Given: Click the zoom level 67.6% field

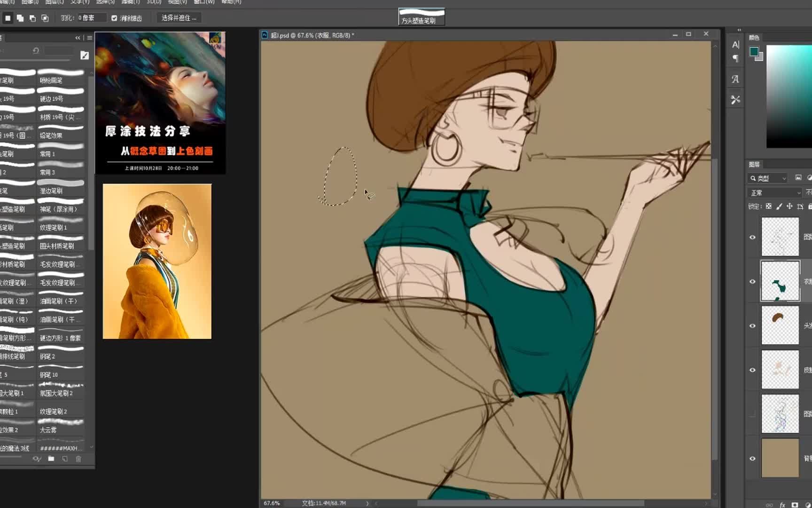Looking at the screenshot, I should click(x=272, y=503).
